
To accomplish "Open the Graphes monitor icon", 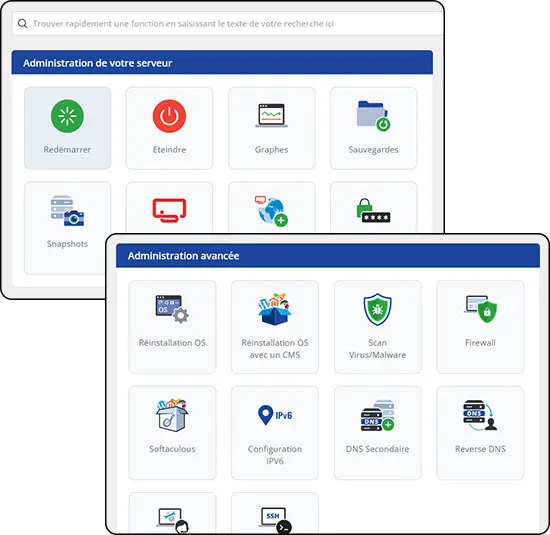I will (x=271, y=115).
